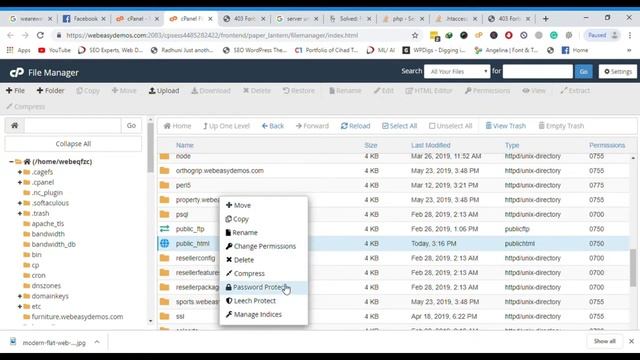Go Up One Level

point(226,126)
